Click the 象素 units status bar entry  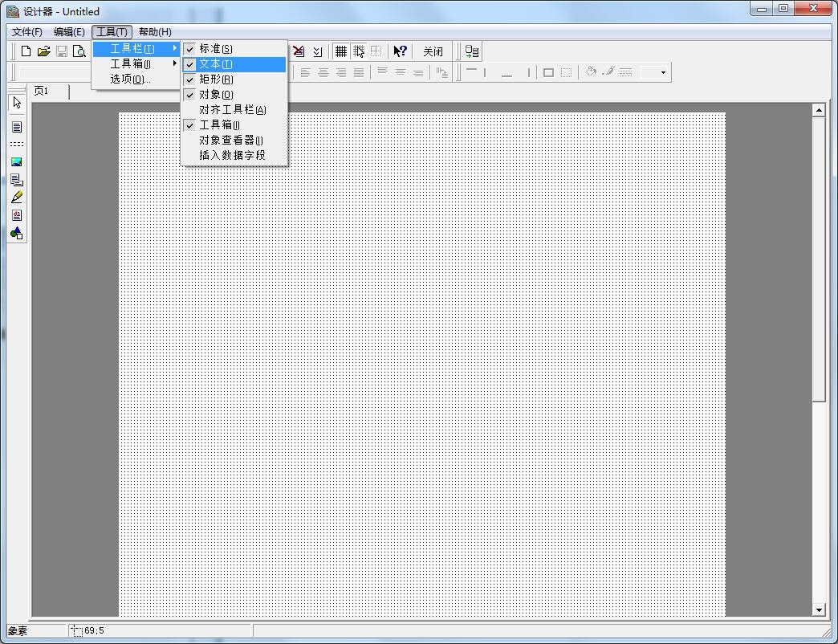coord(18,631)
